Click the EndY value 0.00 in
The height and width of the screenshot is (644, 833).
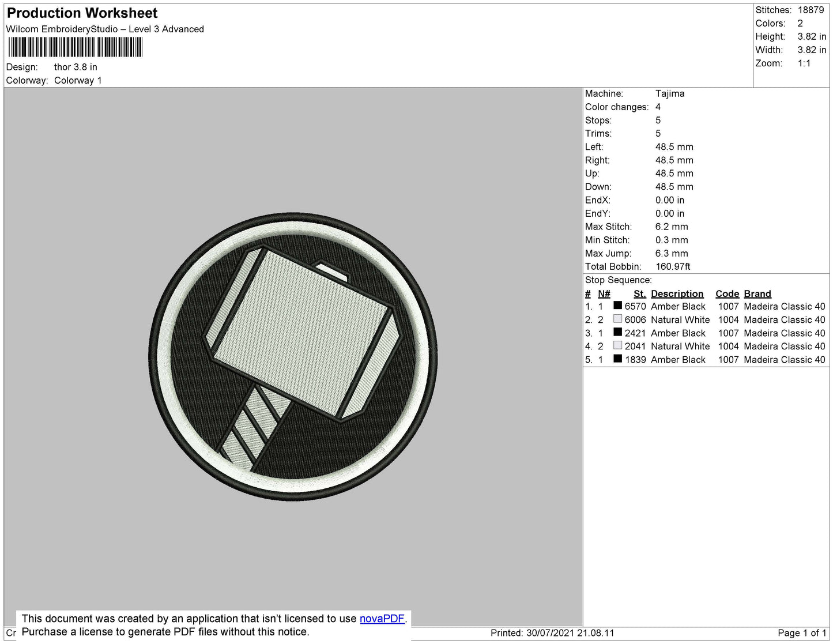670,213
